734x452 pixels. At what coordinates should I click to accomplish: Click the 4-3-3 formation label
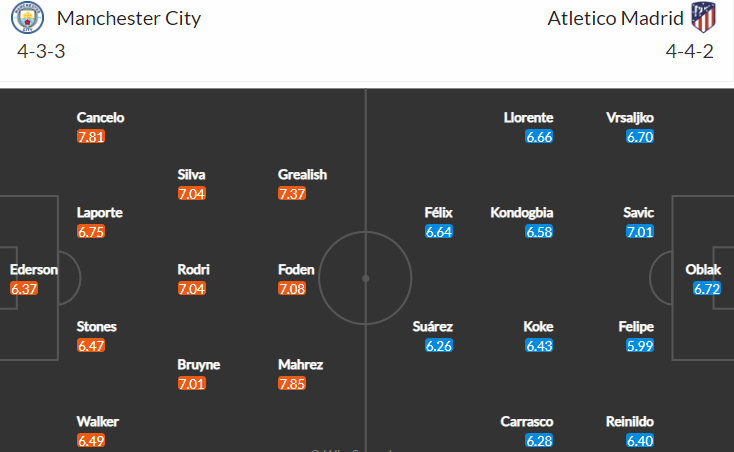click(x=41, y=51)
